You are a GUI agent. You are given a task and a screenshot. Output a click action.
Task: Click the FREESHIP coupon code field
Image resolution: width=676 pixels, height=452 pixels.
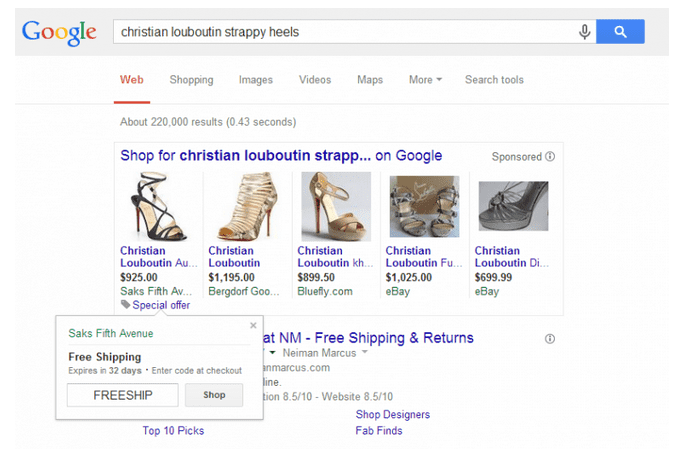coord(122,395)
